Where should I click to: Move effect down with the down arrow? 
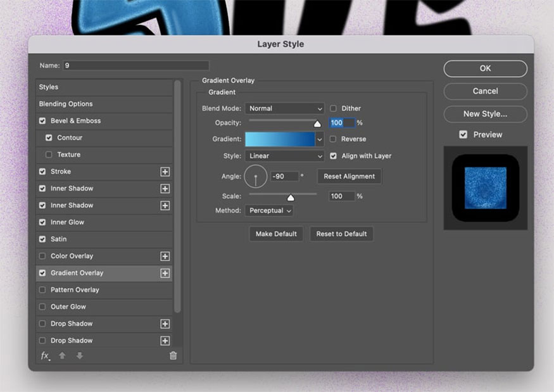79,356
